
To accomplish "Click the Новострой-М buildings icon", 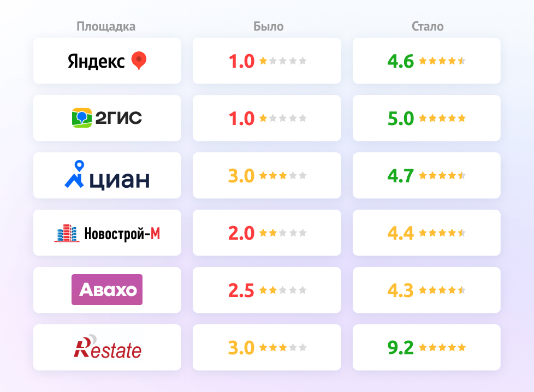I will pyautogui.click(x=67, y=233).
